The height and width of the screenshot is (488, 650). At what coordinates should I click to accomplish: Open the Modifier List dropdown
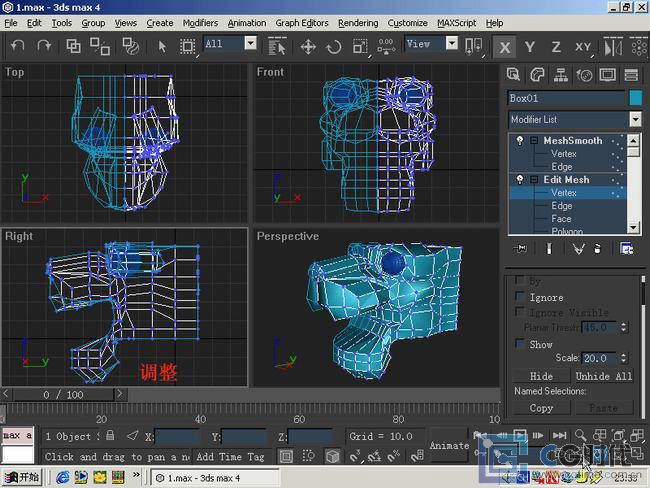pos(635,119)
